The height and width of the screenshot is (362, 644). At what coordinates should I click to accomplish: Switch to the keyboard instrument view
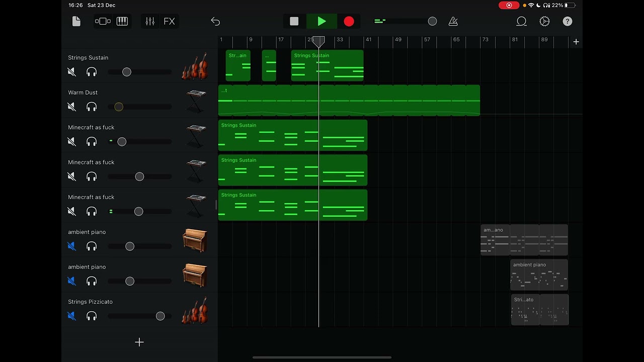coord(122,21)
